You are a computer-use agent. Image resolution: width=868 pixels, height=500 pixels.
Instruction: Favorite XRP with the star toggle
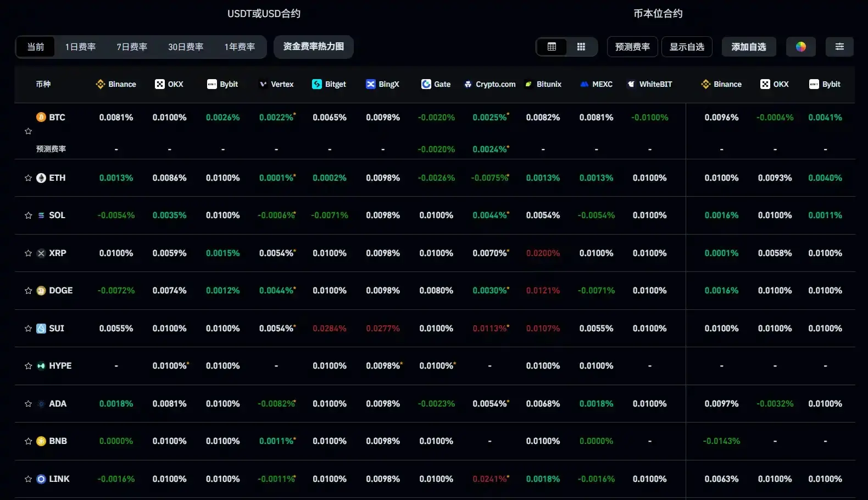click(x=29, y=253)
